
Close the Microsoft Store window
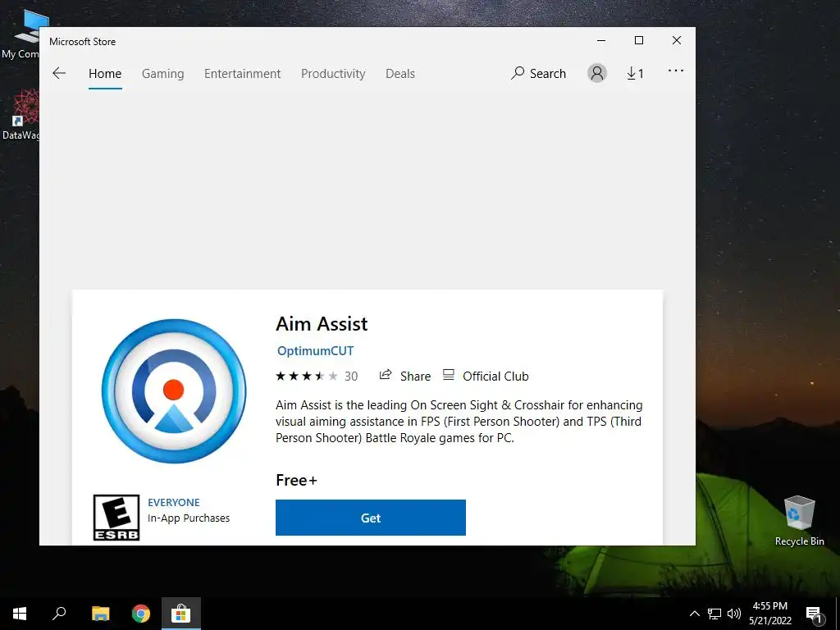[677, 41]
